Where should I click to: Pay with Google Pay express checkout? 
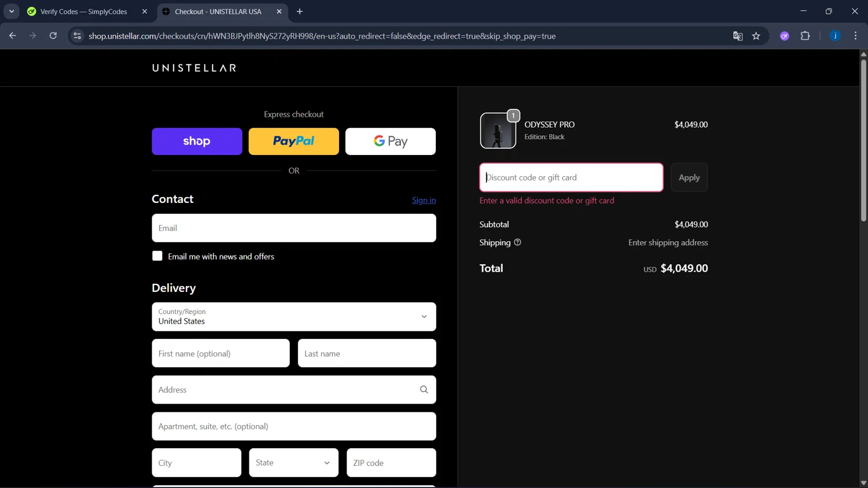(391, 142)
